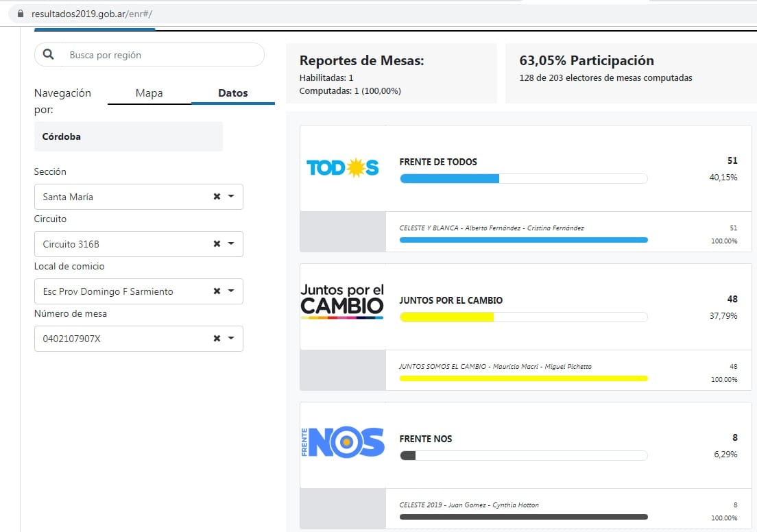Click the Frente de Todos logo
757x532 pixels.
click(x=343, y=167)
